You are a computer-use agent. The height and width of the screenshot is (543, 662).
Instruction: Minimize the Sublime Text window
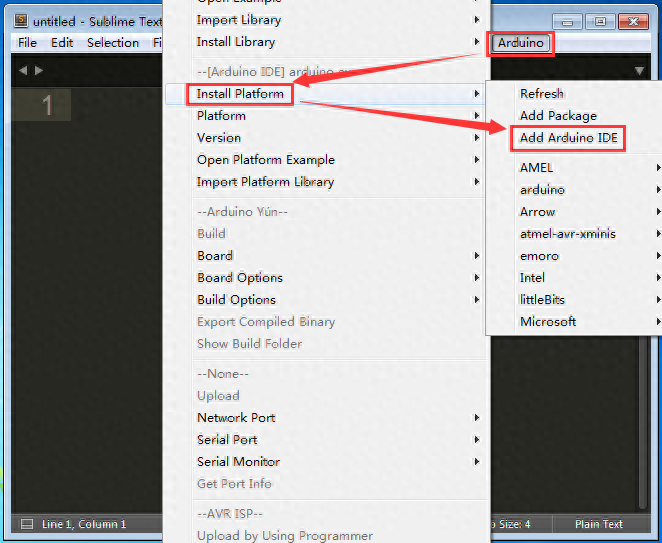pyautogui.click(x=567, y=22)
